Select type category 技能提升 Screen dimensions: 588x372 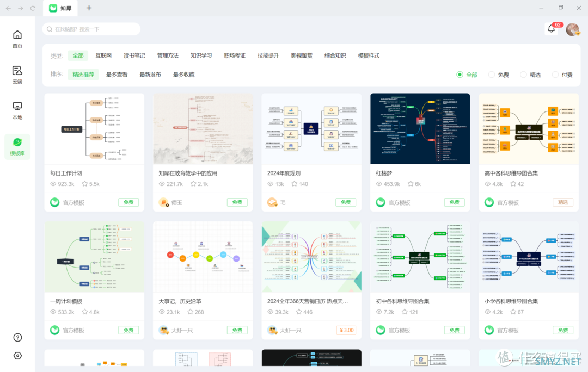coord(268,55)
